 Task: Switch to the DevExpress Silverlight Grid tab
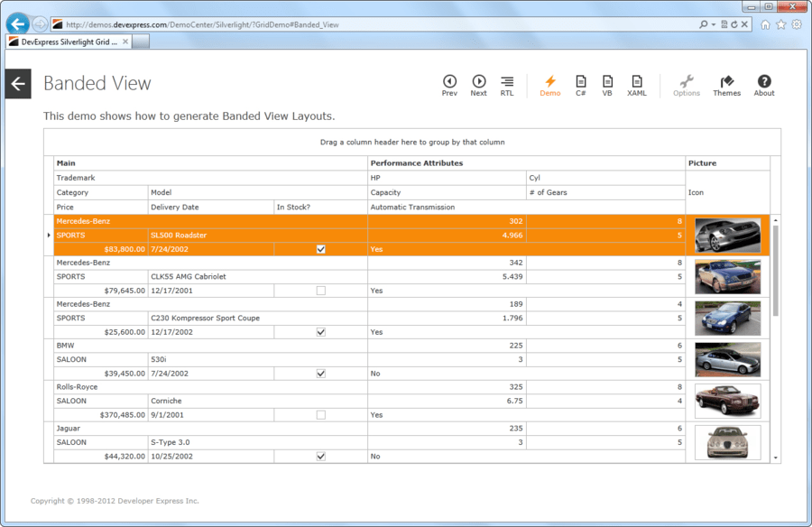click(68, 41)
